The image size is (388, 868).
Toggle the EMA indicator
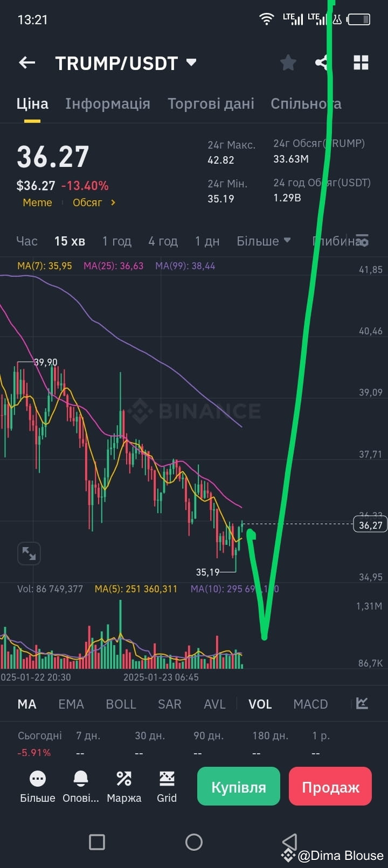(x=71, y=704)
